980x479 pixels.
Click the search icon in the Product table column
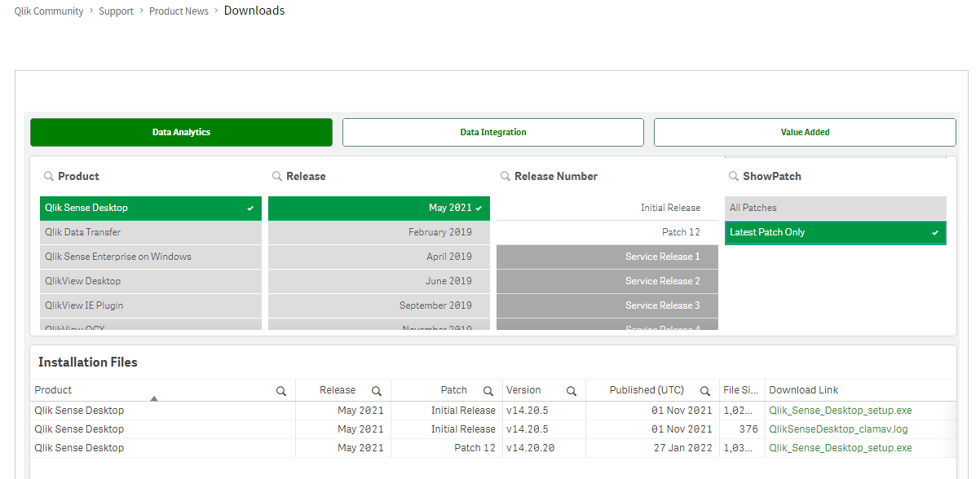(281, 391)
